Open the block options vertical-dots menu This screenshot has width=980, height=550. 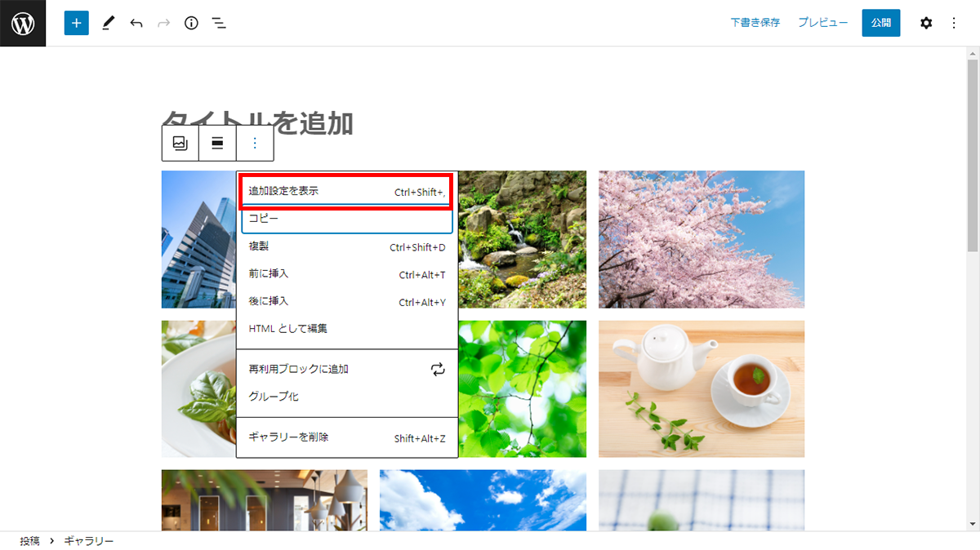[x=254, y=142]
